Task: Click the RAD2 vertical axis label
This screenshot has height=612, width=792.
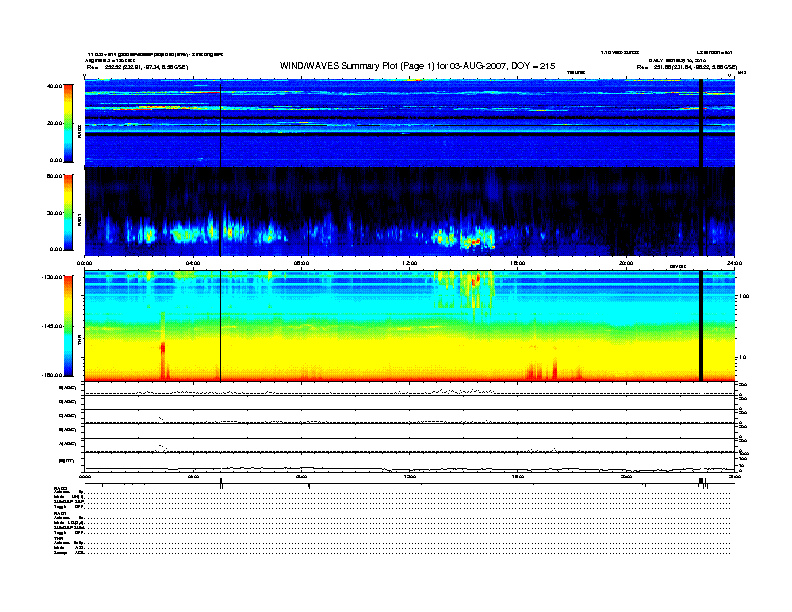Action: coord(80,132)
